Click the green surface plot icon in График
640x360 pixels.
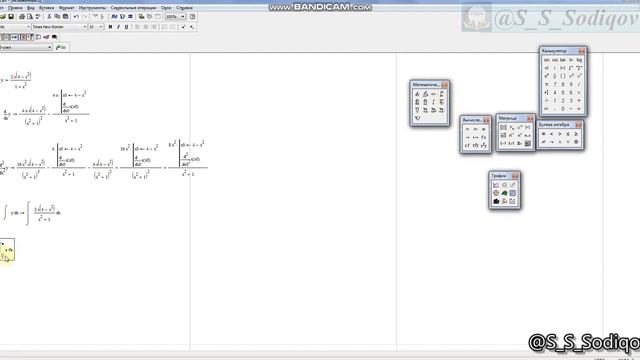(504, 193)
